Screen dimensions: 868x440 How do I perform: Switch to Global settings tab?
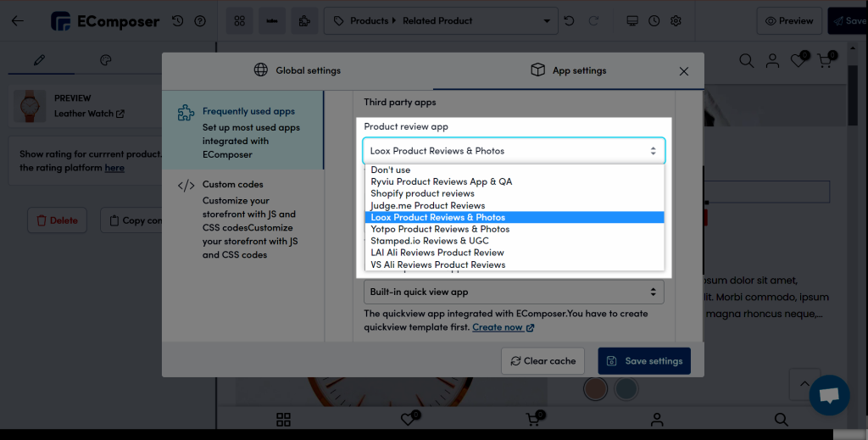[x=298, y=71]
